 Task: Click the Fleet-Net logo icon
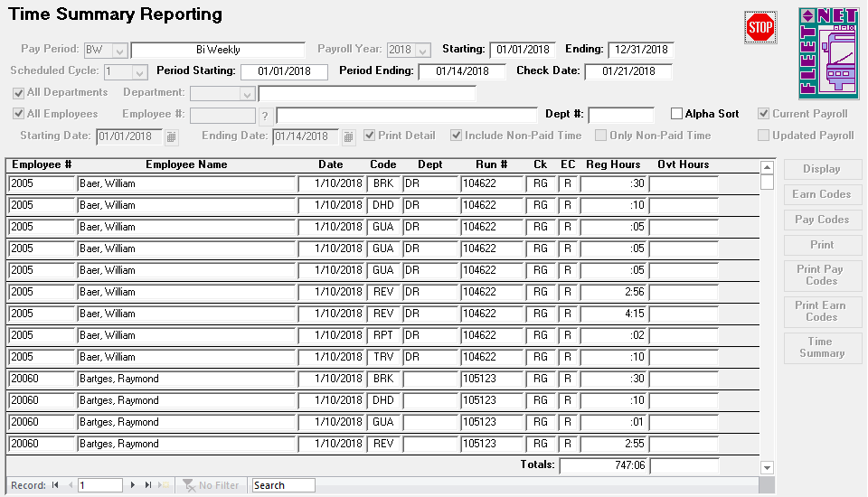point(828,52)
